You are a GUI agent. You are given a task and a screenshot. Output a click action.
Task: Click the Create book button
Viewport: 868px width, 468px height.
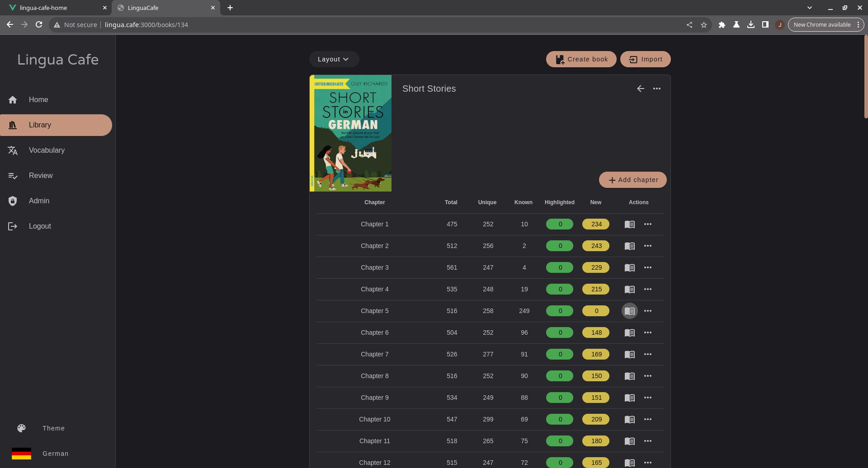coord(581,59)
